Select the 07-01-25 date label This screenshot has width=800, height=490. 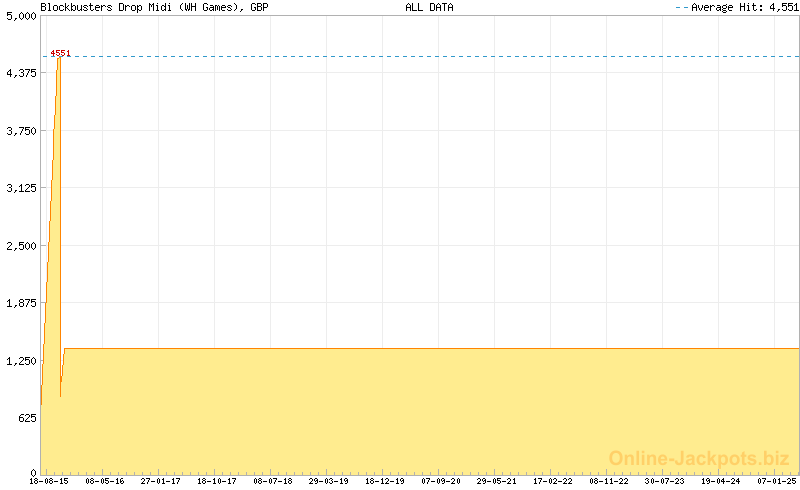(777, 482)
